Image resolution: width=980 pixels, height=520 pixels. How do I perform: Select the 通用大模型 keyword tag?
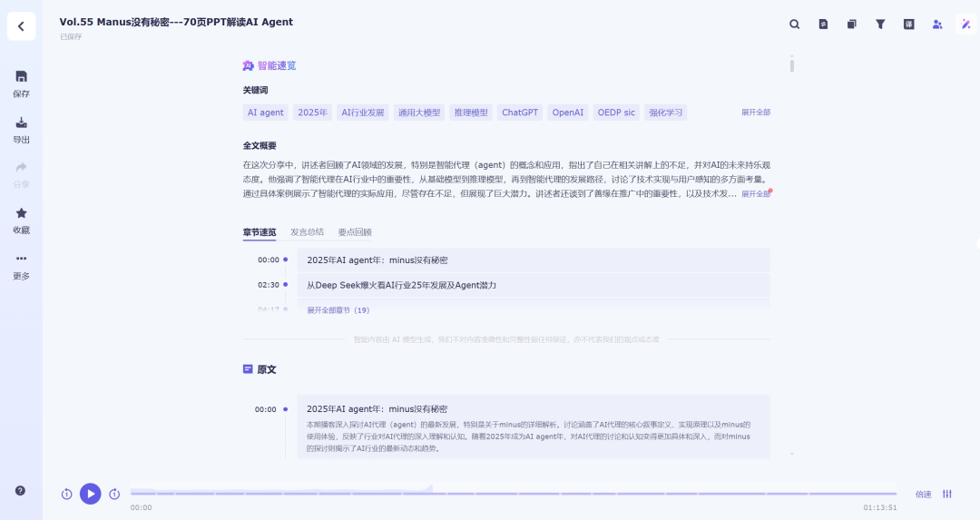419,113
